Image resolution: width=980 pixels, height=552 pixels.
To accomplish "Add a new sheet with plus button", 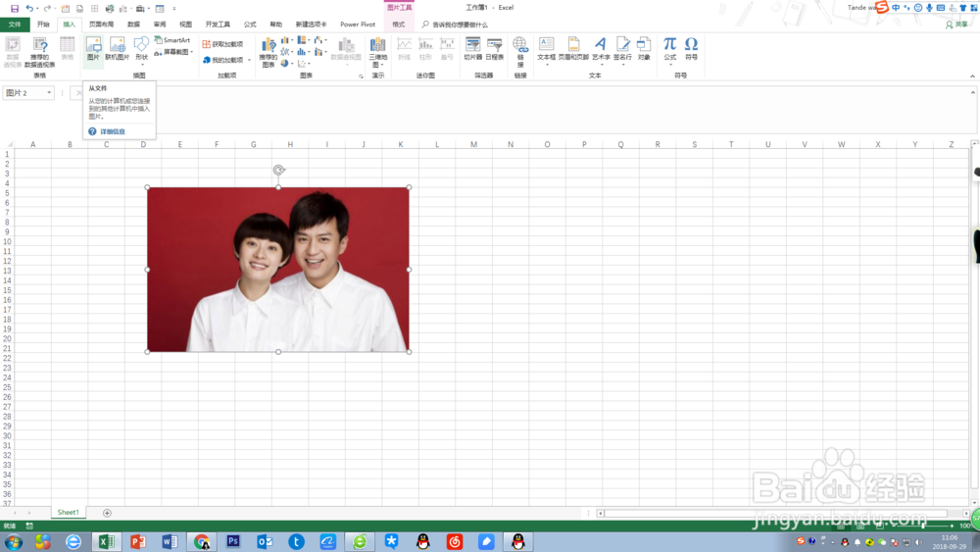I will point(107,513).
